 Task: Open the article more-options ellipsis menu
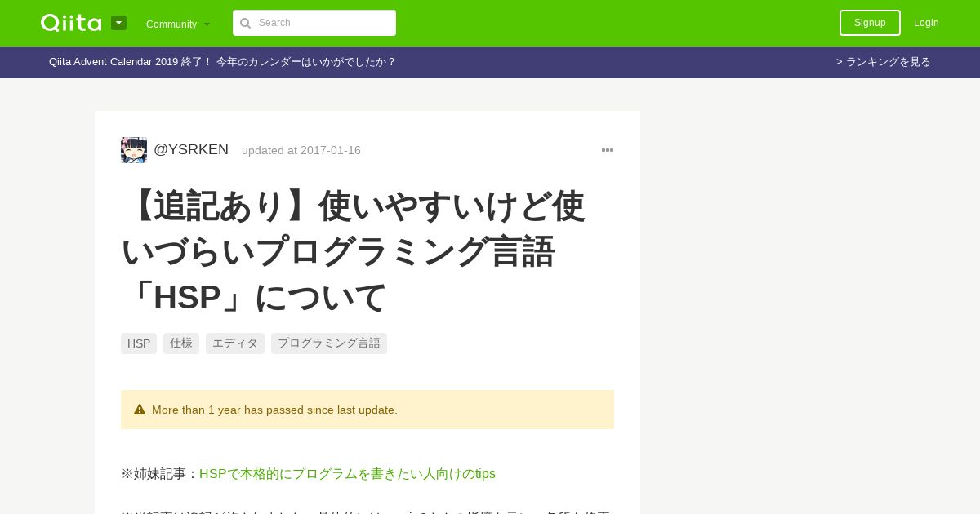click(x=608, y=150)
